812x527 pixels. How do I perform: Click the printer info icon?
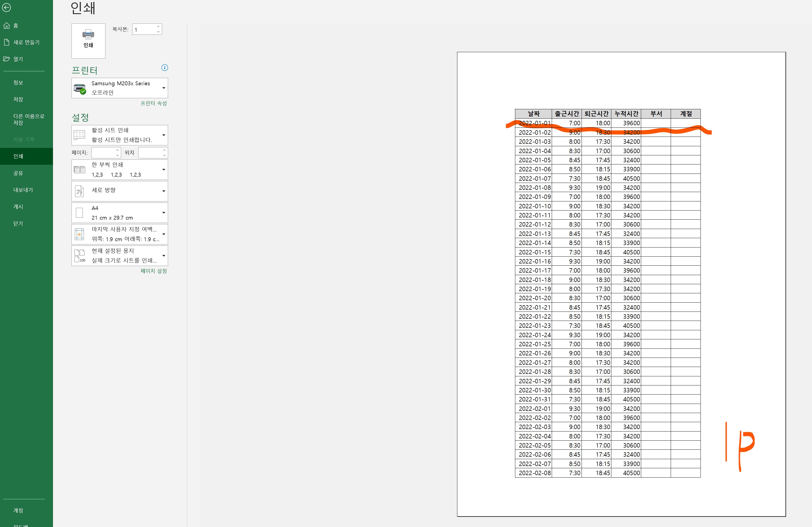click(164, 68)
